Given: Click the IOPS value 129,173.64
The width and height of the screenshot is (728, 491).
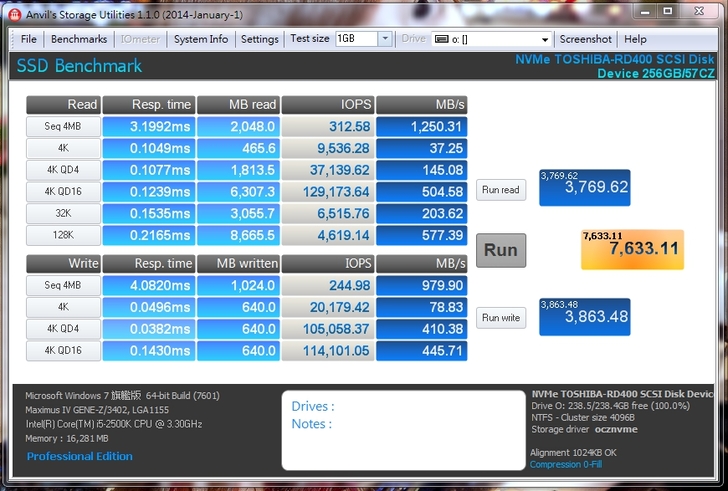Looking at the screenshot, I should tap(328, 192).
